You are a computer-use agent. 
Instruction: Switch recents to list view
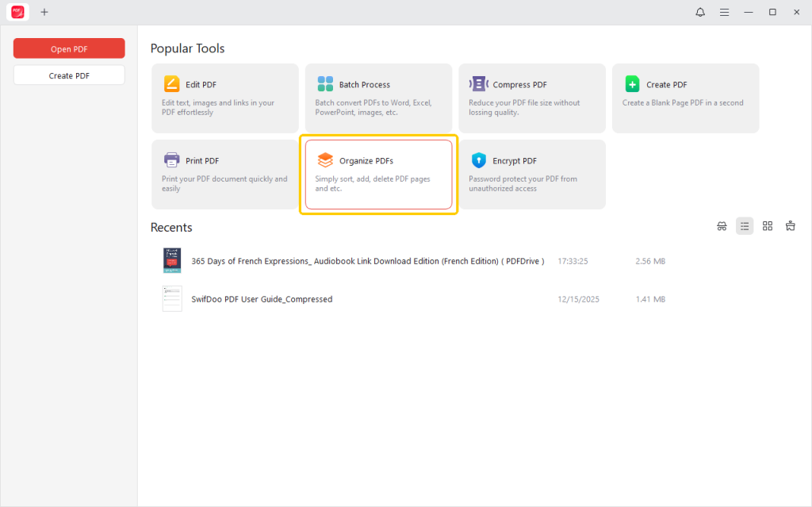745,226
